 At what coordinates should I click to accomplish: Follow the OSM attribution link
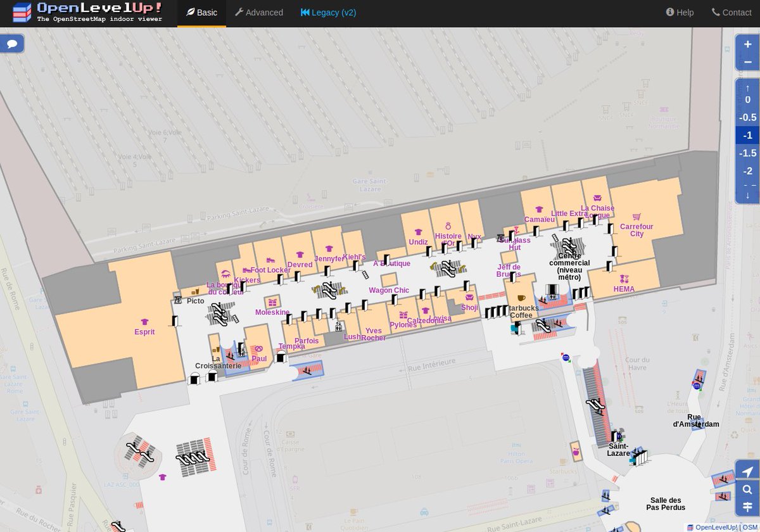coord(750,527)
